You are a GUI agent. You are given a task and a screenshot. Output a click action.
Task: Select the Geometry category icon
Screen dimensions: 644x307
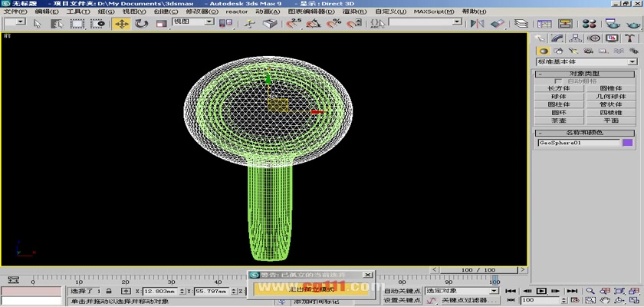[x=544, y=51]
